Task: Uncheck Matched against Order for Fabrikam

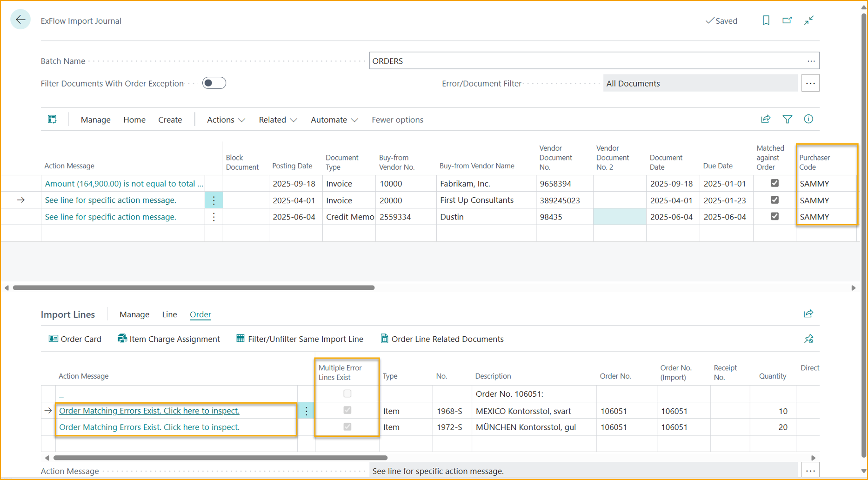Action: (775, 183)
